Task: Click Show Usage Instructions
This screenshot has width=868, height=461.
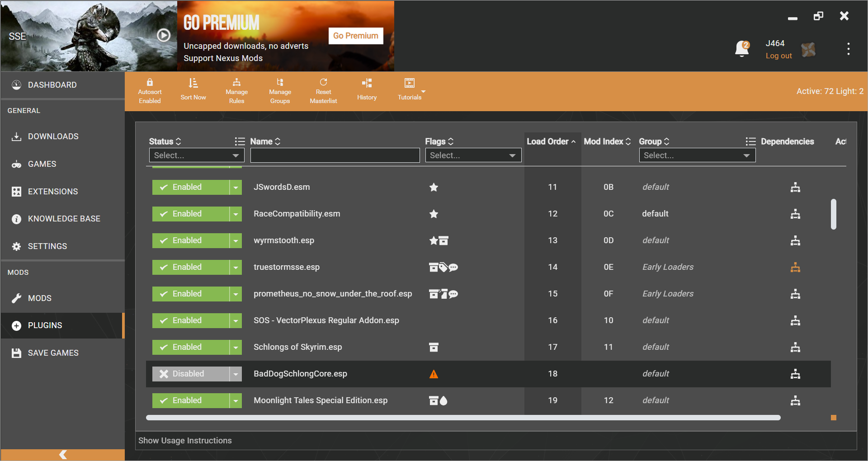Action: [185, 441]
